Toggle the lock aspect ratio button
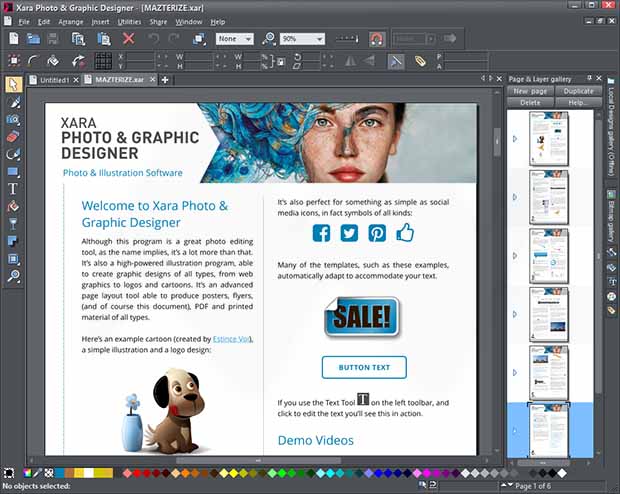This screenshot has height=494, width=620. [280, 62]
